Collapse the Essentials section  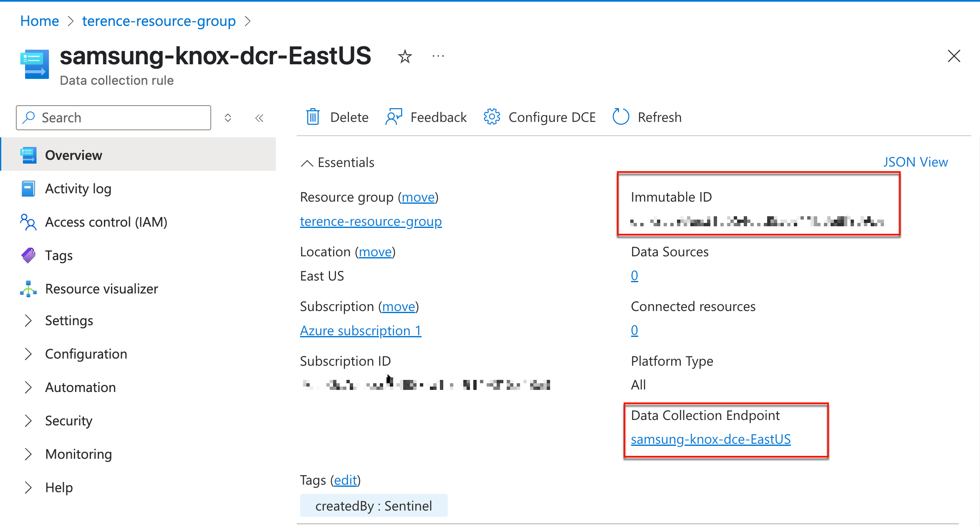[307, 163]
